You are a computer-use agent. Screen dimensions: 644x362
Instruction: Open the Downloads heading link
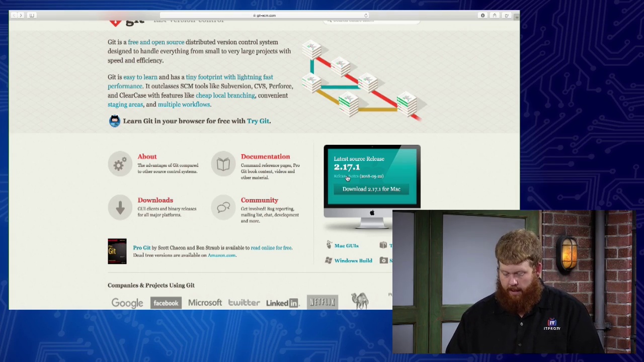(x=155, y=200)
